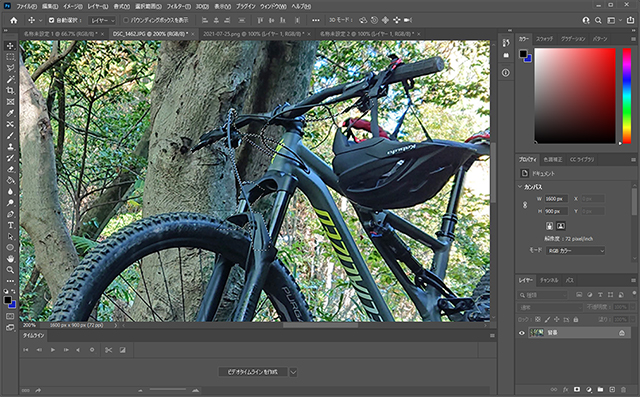Select the Crop tool in toolbar

10,91
